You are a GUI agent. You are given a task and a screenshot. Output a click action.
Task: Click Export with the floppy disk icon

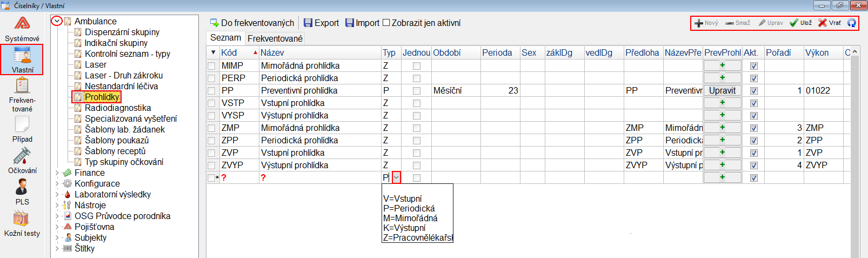tap(321, 23)
